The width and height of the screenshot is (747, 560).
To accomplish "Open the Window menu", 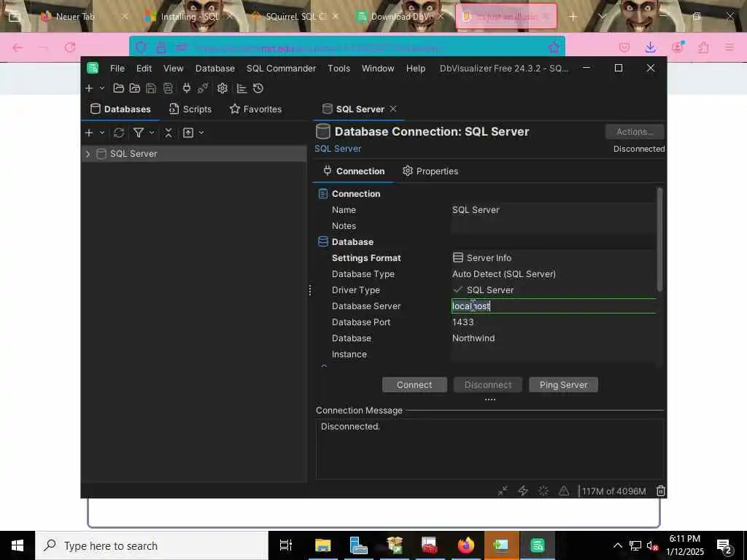I will point(378,69).
